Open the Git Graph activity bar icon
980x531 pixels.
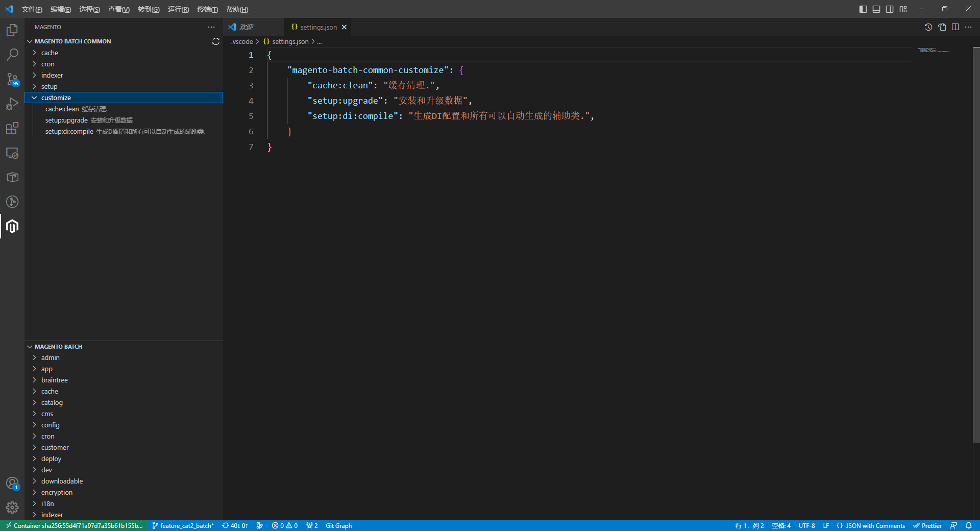(12, 202)
